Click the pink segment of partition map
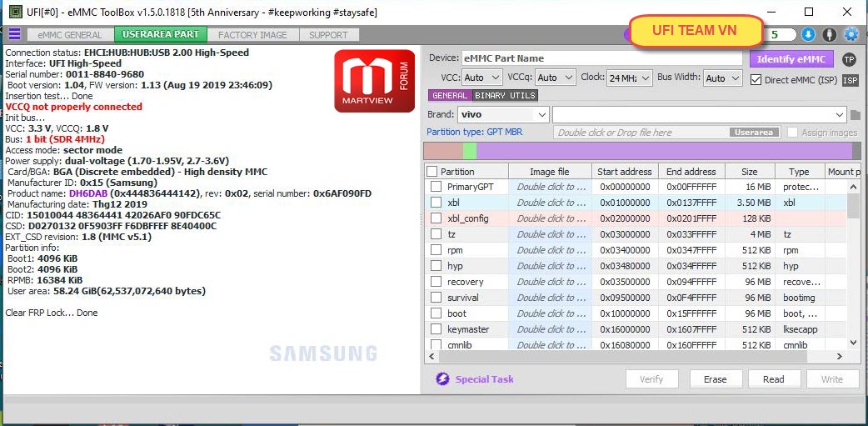This screenshot has height=426, width=868. point(443,151)
